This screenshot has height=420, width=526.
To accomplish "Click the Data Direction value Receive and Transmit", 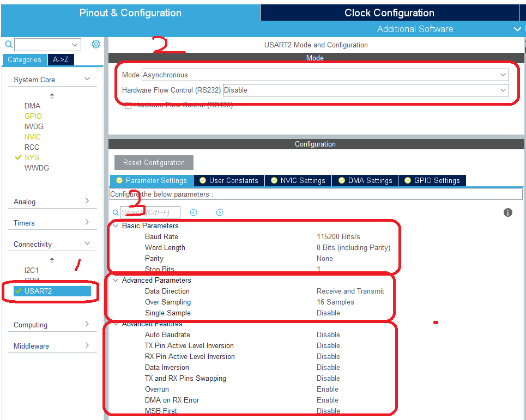I will (x=350, y=291).
